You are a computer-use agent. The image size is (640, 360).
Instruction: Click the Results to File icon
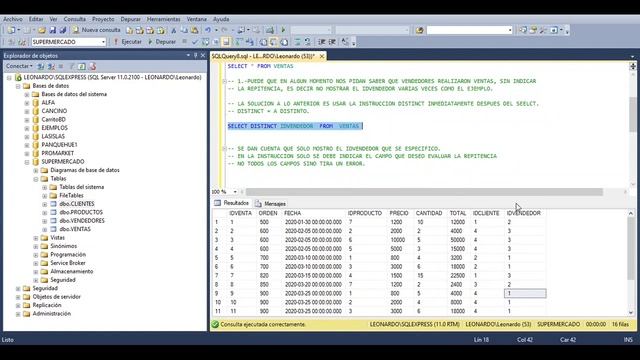284,42
